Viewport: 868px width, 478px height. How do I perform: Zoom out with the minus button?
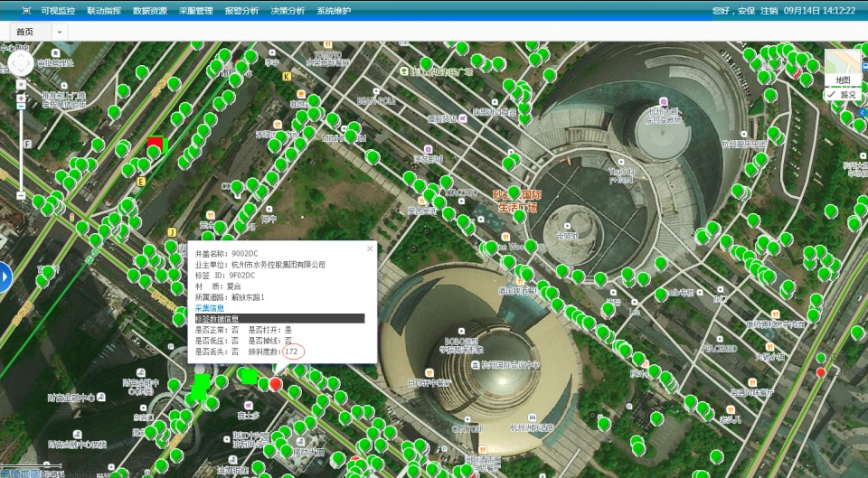[x=21, y=196]
